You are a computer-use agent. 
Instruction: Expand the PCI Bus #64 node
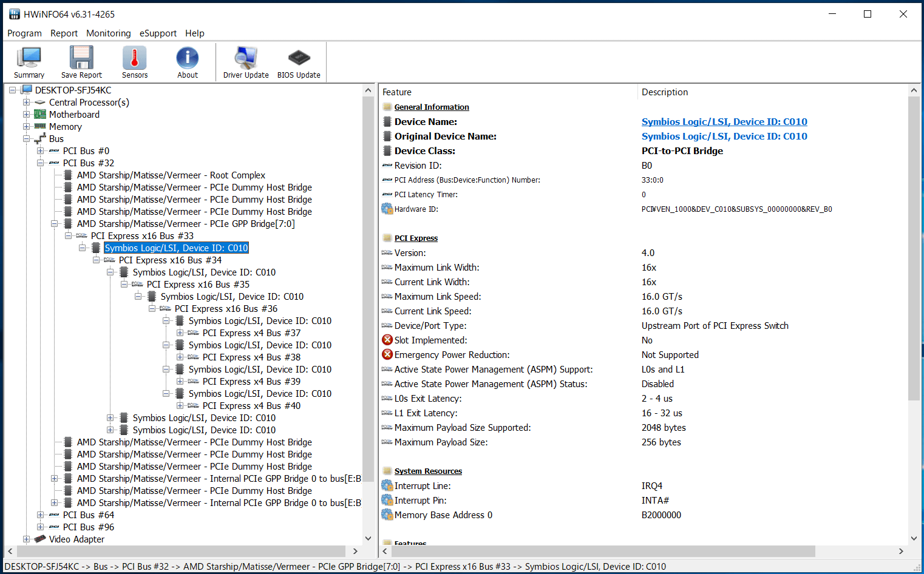tap(40, 515)
